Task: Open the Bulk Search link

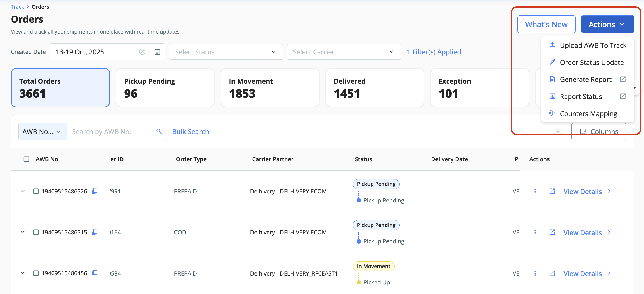Action: pyautogui.click(x=191, y=132)
